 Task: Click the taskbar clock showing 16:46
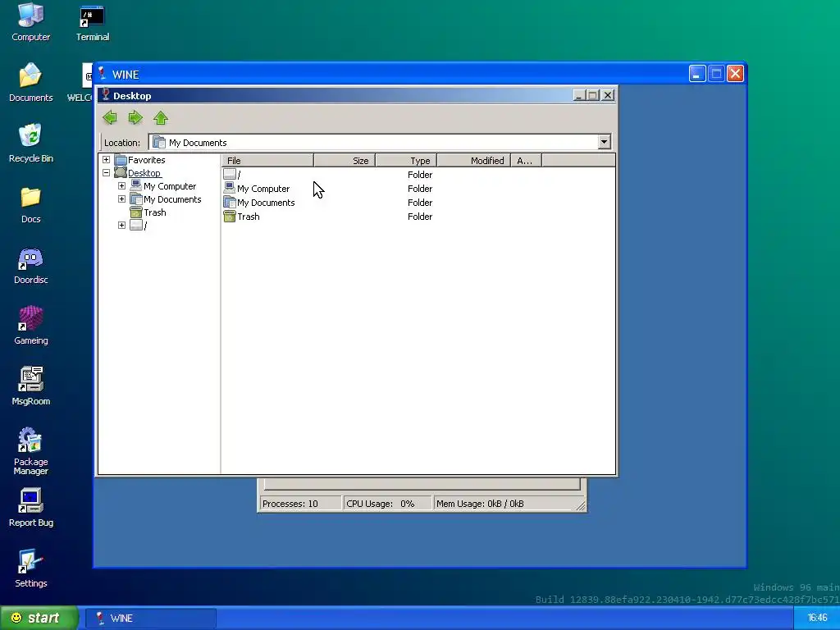point(817,619)
